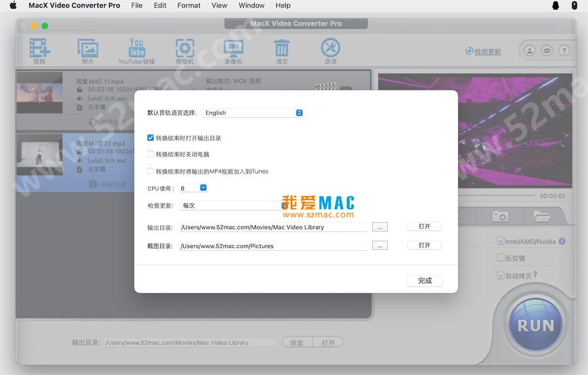Select the 我爱 MAC 11.mp4 video thumbnail
Screen dimensions: 588x375
(x=40, y=93)
